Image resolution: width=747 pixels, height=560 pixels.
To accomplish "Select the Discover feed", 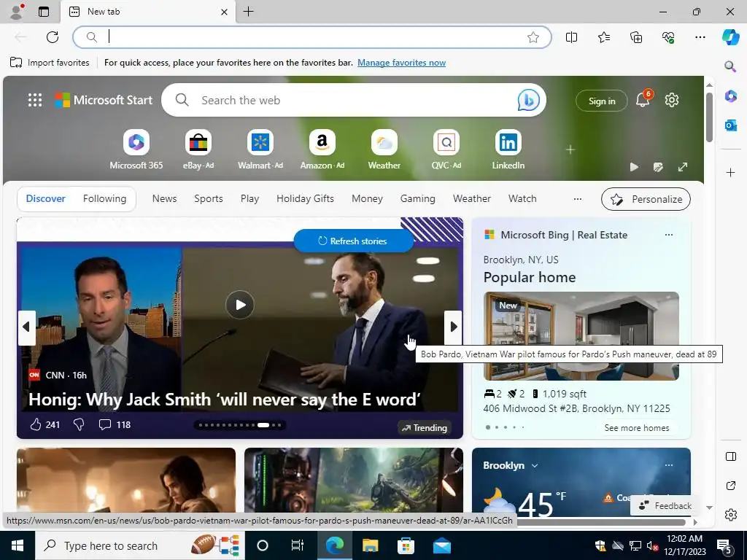I will [45, 198].
